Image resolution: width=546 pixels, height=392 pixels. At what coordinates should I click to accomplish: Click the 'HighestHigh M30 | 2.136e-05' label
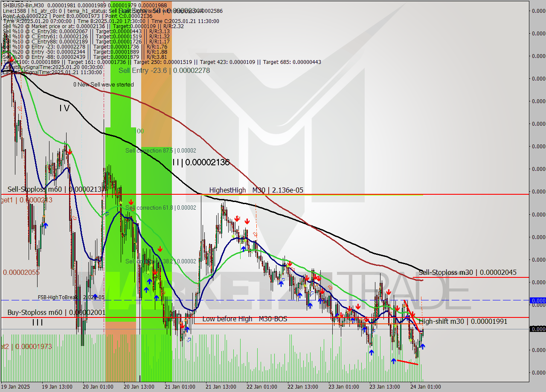[x=256, y=190]
